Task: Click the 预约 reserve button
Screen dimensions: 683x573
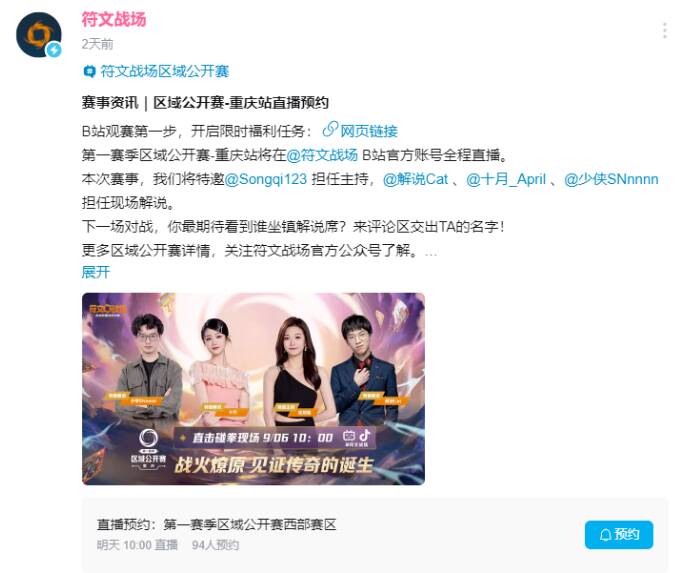Action: tap(619, 535)
